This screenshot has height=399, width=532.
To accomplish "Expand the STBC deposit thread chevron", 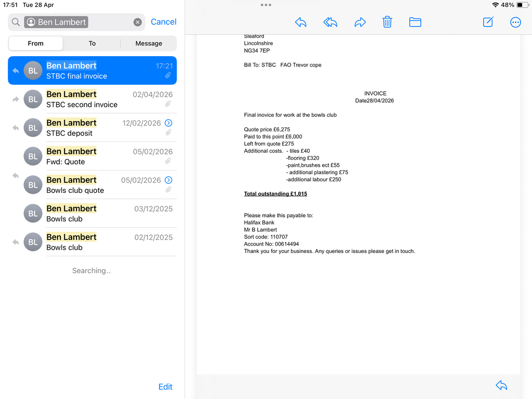I will tap(169, 123).
